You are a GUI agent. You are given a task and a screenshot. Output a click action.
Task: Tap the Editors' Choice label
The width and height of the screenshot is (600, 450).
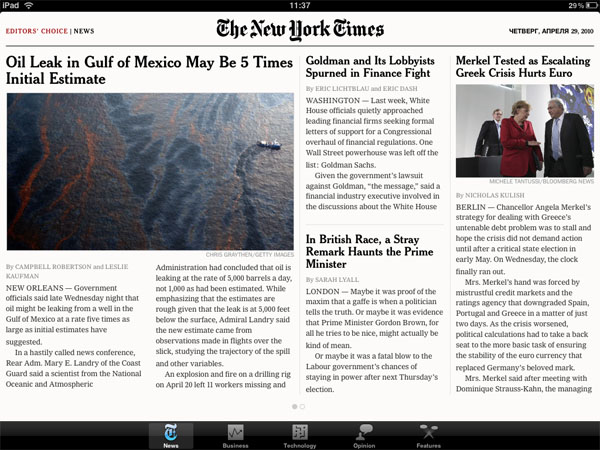(37, 31)
